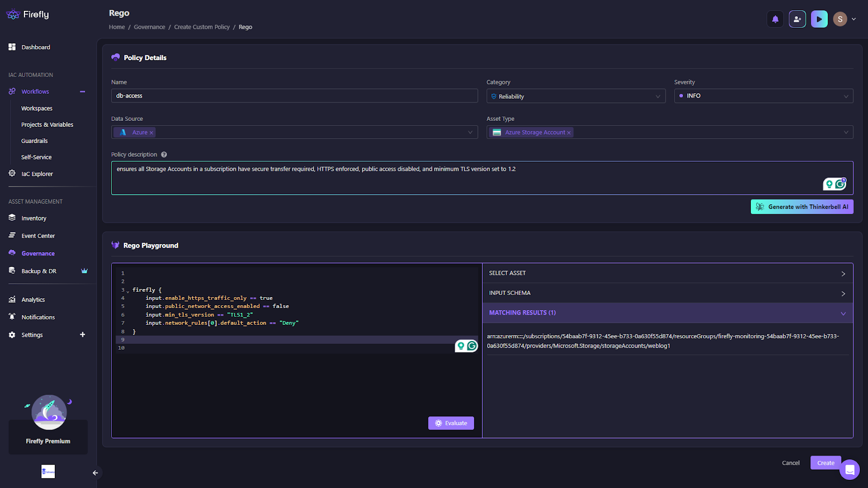Open Guardrails page
This screenshot has height=488, width=868.
[35, 141]
